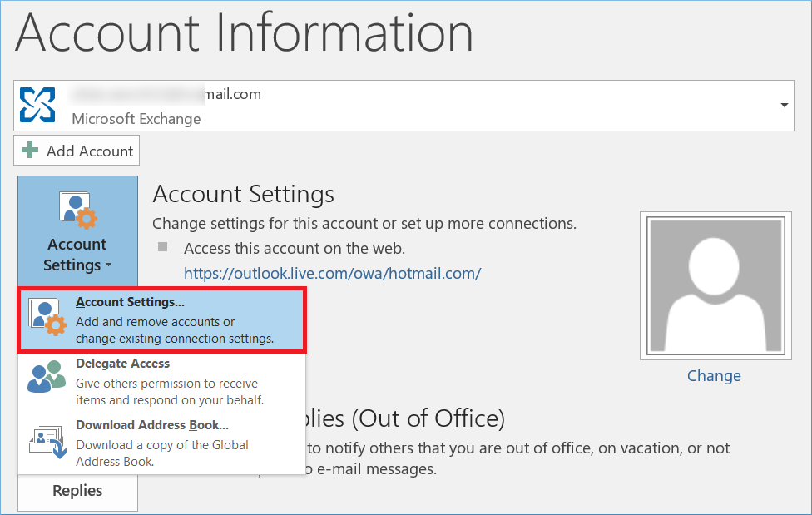
Task: Click the Download Address Book icon
Action: tap(46, 441)
